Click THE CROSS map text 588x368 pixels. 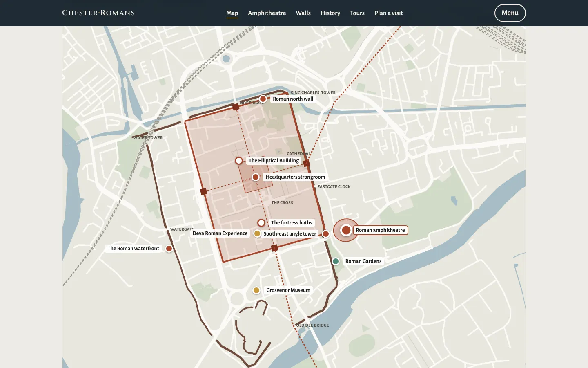282,203
